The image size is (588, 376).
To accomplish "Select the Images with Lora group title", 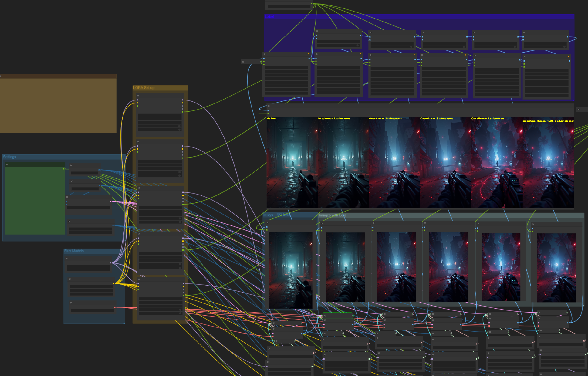I will [333, 215].
